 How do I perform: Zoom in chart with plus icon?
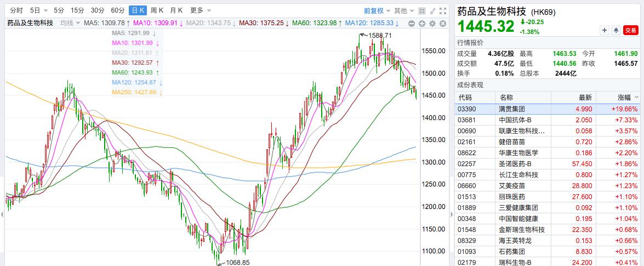(x=422, y=23)
